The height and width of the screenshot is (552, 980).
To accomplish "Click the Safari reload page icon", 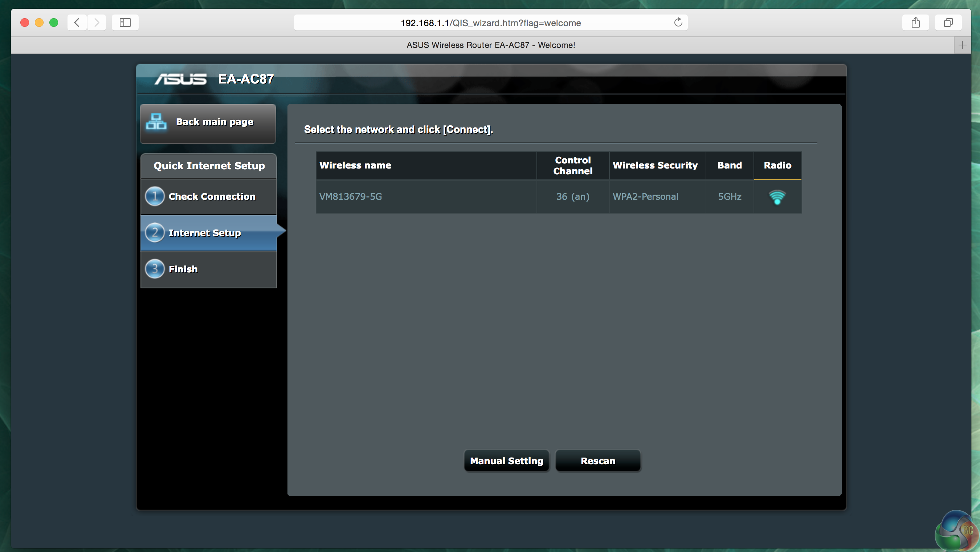I will point(678,23).
